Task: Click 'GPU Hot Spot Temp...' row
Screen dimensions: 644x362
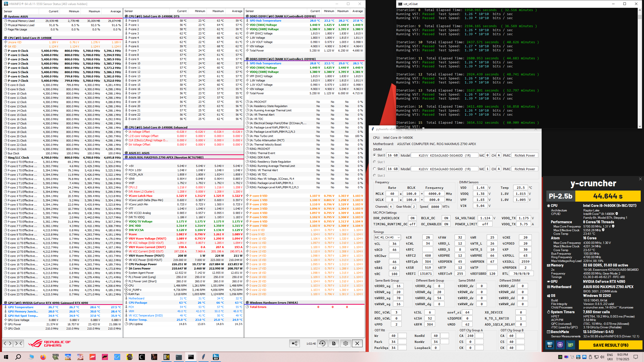Action: click(63, 316)
